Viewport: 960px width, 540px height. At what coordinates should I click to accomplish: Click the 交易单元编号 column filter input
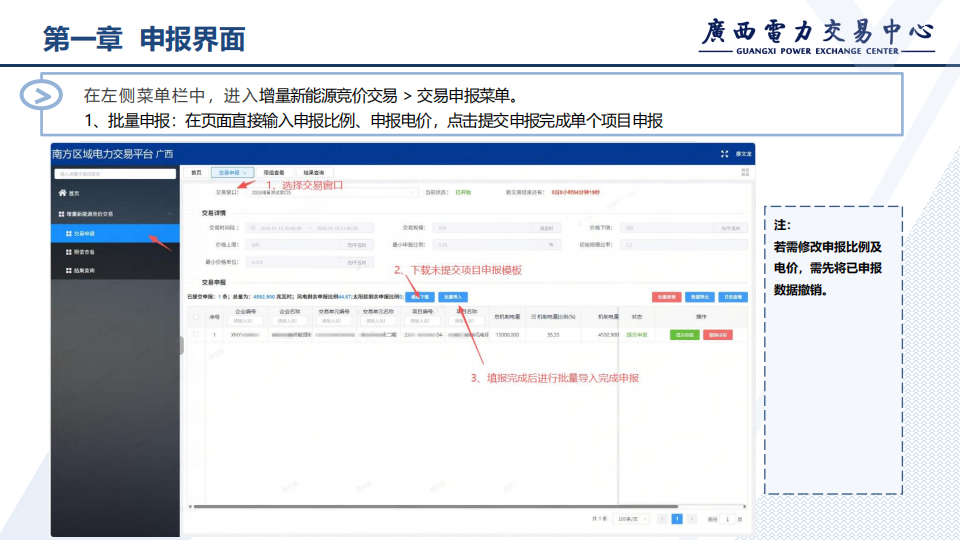point(334,321)
